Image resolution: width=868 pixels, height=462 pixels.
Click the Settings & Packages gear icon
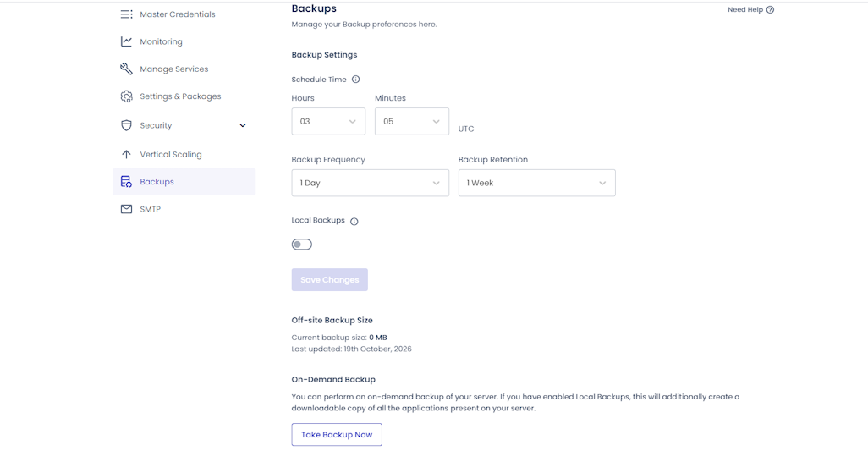tap(126, 96)
